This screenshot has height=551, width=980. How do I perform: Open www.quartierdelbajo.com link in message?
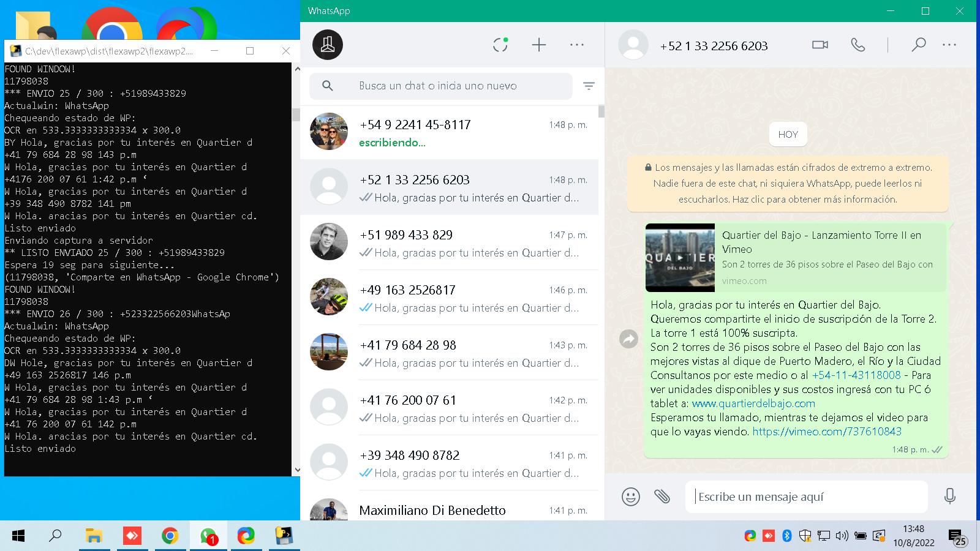(753, 403)
